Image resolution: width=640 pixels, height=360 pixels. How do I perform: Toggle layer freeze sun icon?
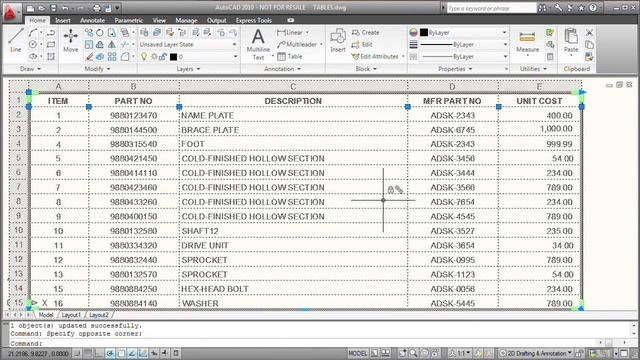[154, 57]
